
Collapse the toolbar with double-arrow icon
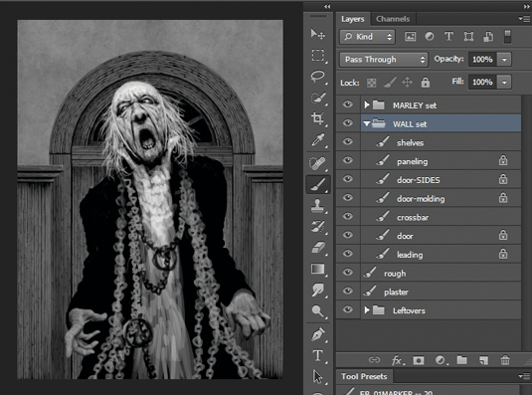327,6
